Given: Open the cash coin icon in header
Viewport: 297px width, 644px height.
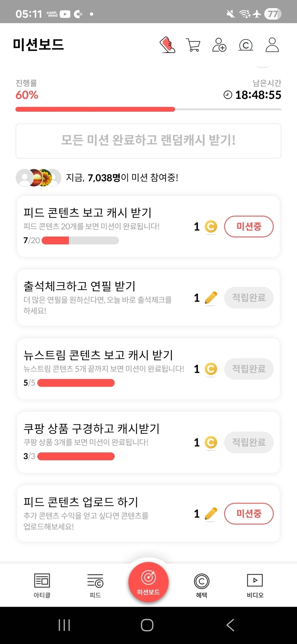Looking at the screenshot, I should click(245, 45).
